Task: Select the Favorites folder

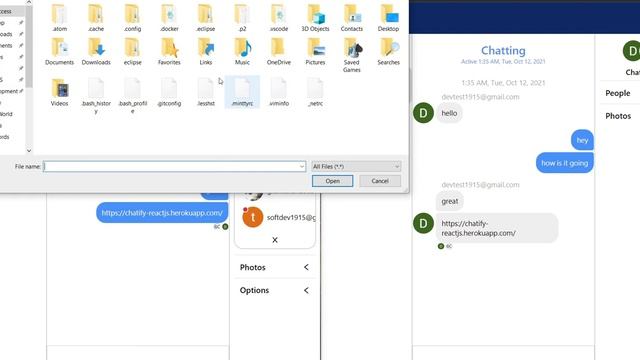Action: pyautogui.click(x=169, y=52)
